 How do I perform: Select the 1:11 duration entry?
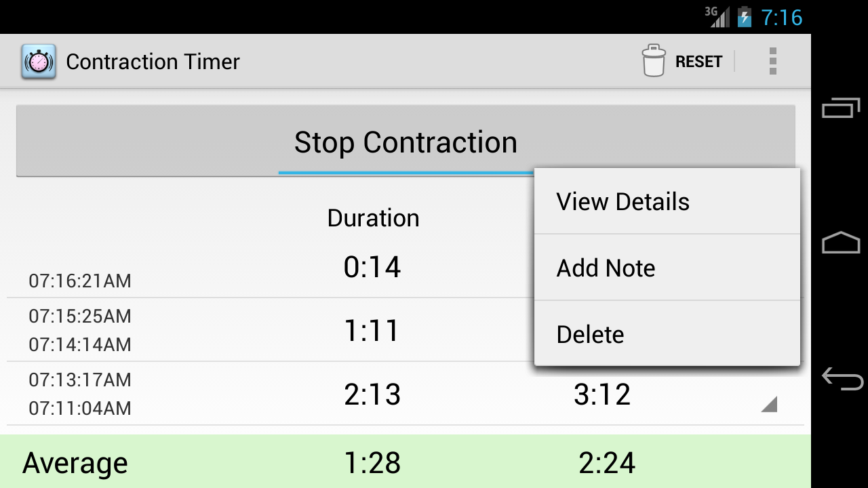coord(372,330)
